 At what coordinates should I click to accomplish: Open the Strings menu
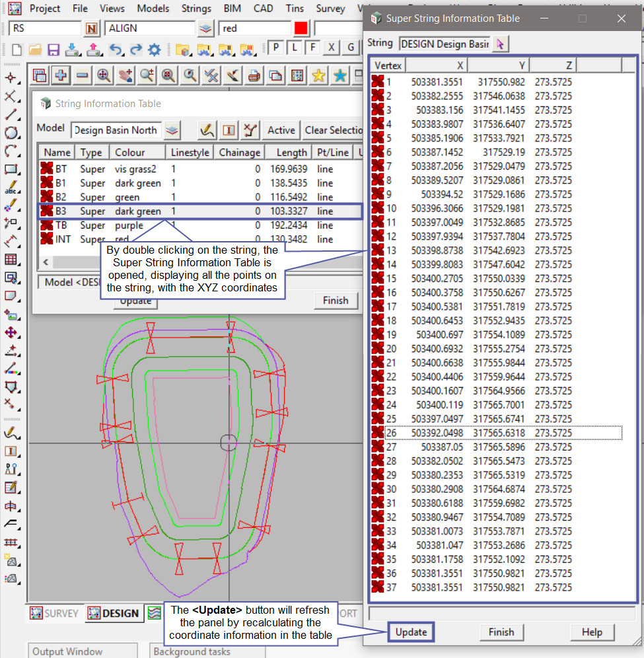[x=196, y=9]
